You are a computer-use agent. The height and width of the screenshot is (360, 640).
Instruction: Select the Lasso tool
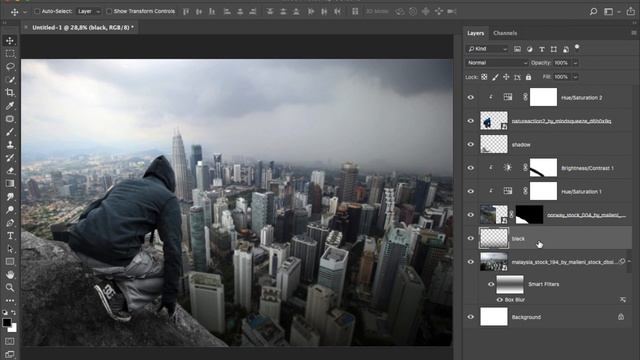[10, 67]
